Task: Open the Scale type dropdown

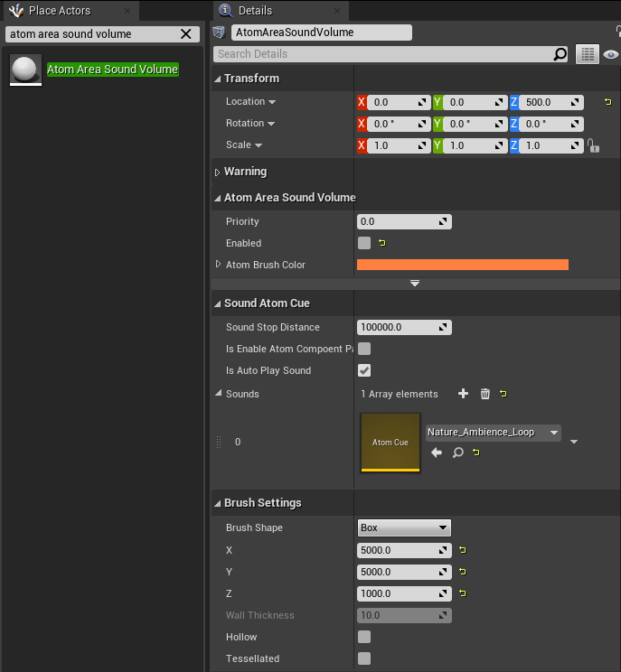Action: click(259, 145)
